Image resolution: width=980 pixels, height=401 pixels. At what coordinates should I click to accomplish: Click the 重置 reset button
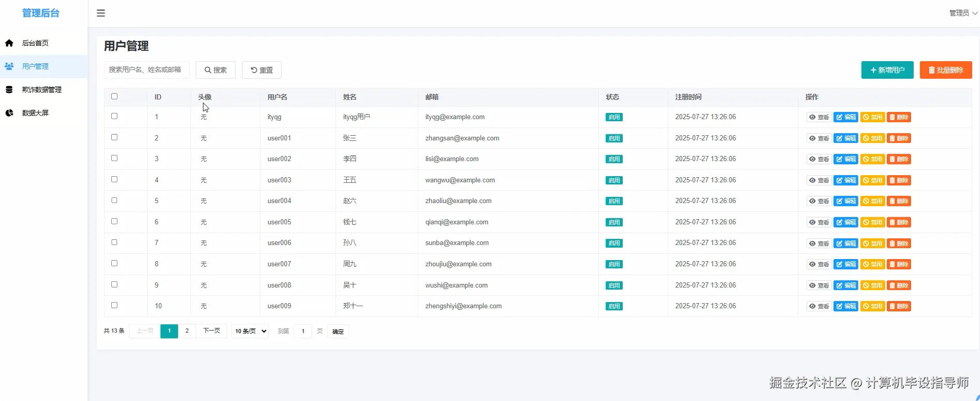261,70
